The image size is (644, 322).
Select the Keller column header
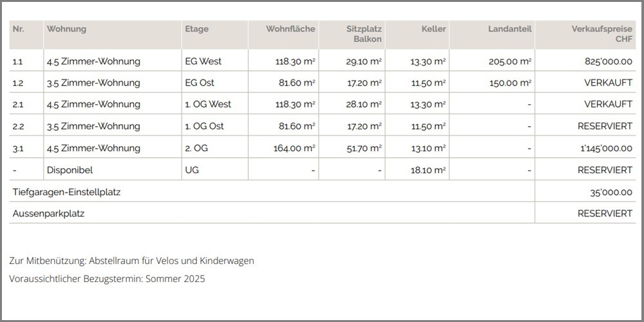tap(433, 29)
